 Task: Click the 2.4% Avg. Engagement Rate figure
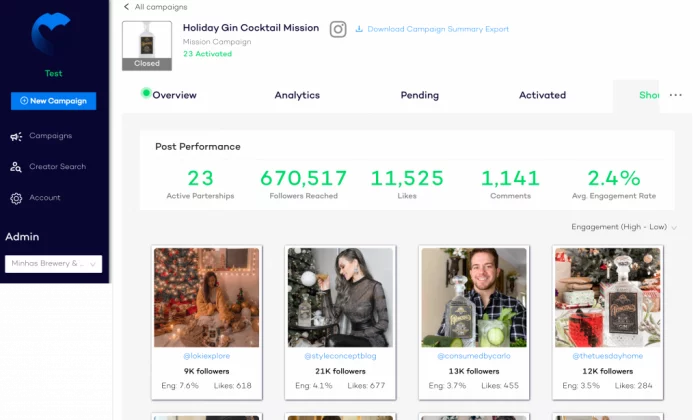point(614,179)
